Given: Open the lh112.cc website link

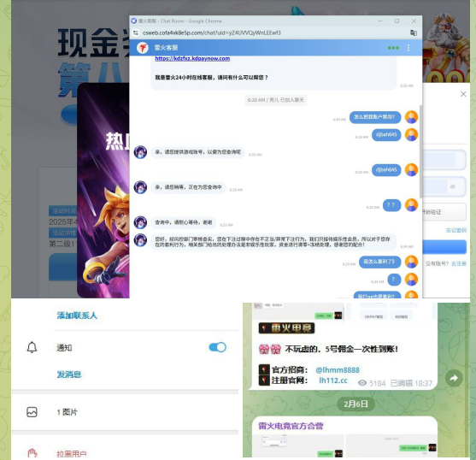Looking at the screenshot, I should pyautogui.click(x=333, y=380).
